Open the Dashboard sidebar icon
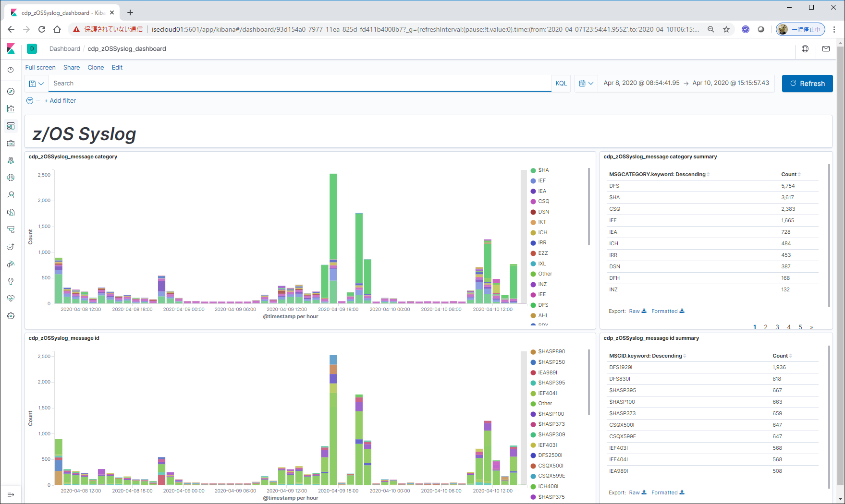Screen dimensions: 845x504 coord(11,126)
